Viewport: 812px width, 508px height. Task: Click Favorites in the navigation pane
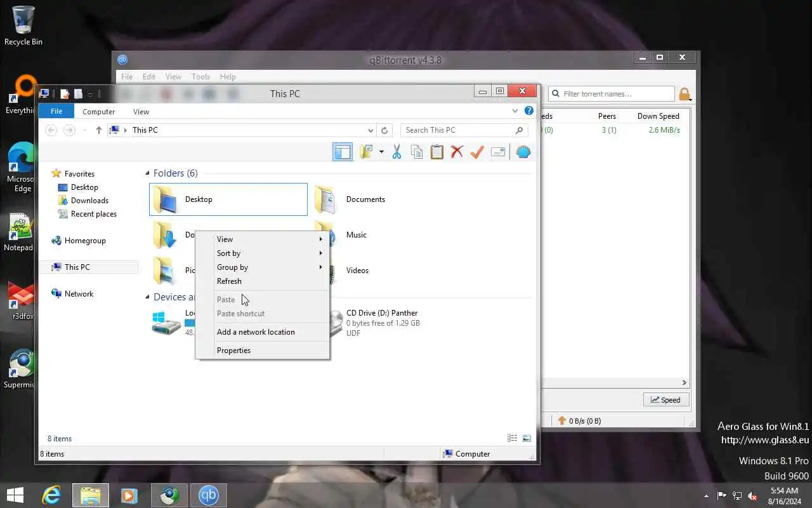(x=79, y=174)
